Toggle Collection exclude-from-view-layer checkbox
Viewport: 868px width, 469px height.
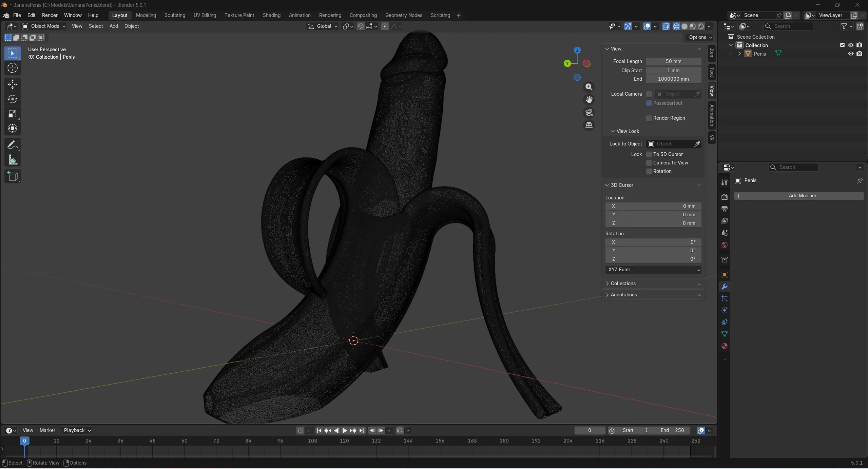tap(842, 45)
